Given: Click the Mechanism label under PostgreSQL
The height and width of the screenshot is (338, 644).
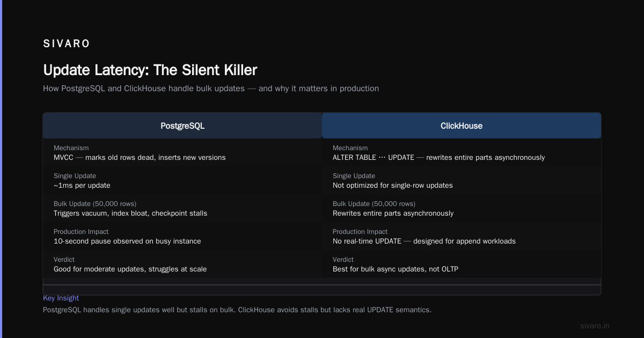Looking at the screenshot, I should [71, 148].
